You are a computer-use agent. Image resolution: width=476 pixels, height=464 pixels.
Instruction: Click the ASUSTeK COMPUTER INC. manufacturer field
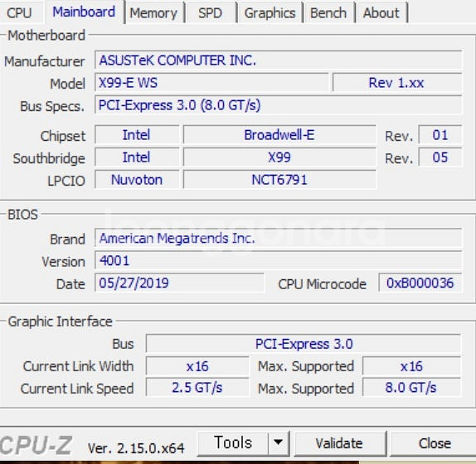tap(278, 60)
